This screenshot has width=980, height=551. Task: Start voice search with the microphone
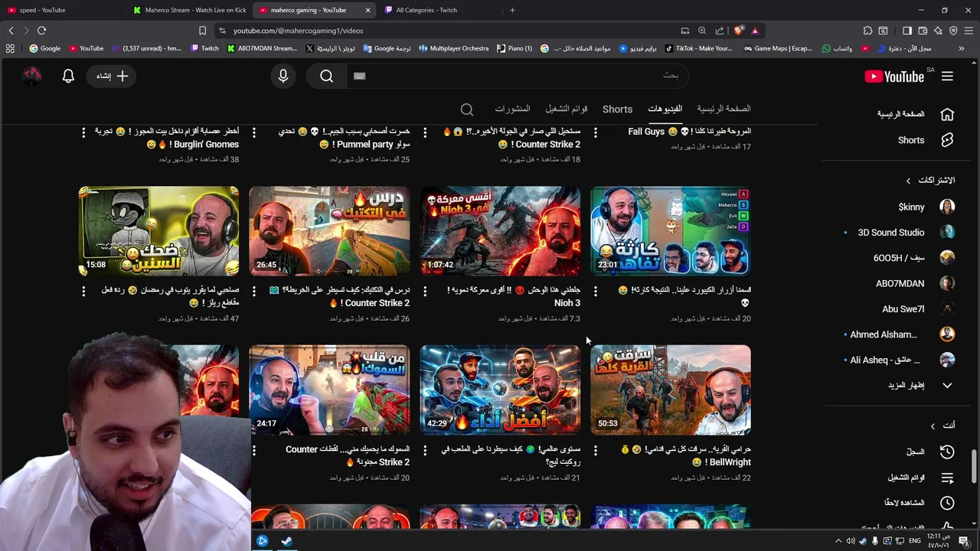(283, 76)
